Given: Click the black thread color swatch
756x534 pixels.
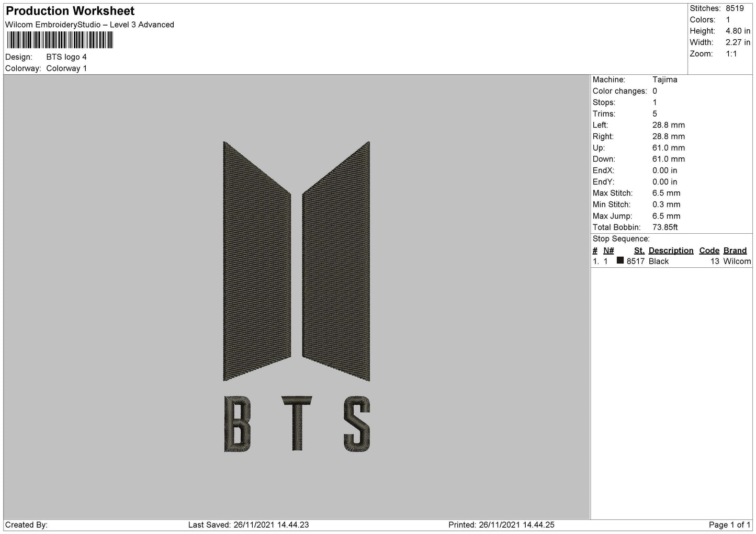Looking at the screenshot, I should click(620, 260).
